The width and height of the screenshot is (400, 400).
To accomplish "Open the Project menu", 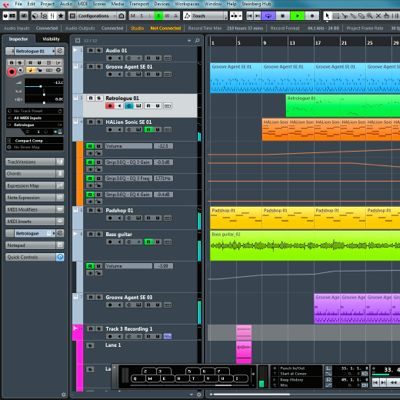I will tap(47, 4).
